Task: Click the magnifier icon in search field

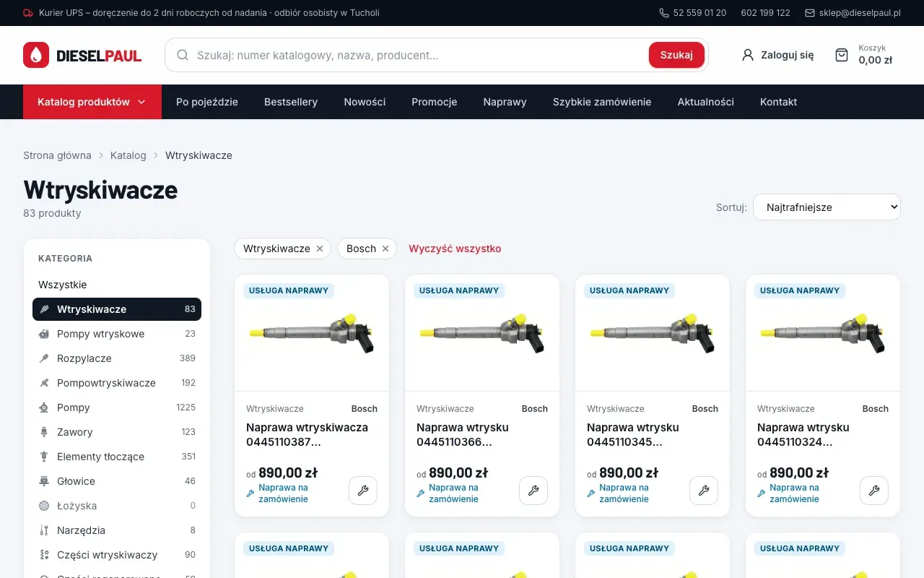Action: click(x=183, y=55)
